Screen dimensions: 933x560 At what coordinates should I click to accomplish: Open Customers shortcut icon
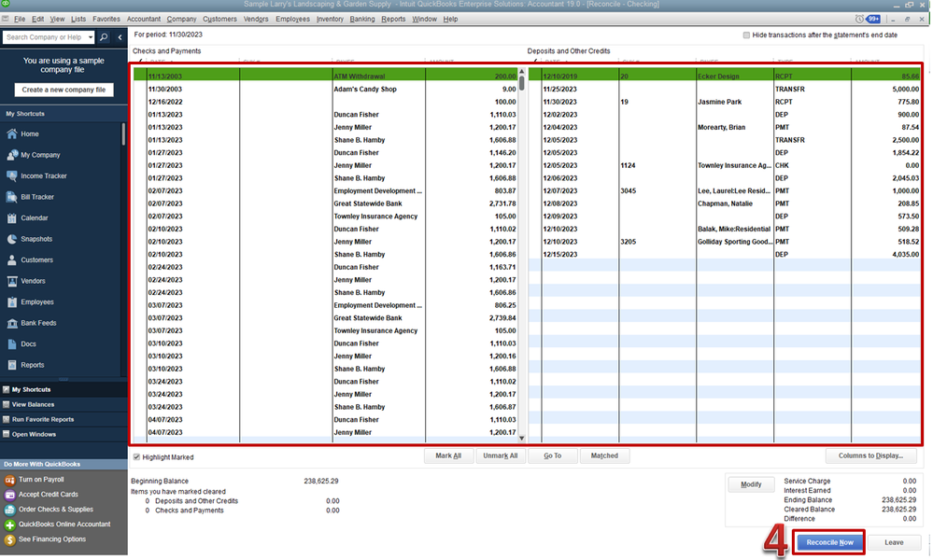(x=12, y=259)
